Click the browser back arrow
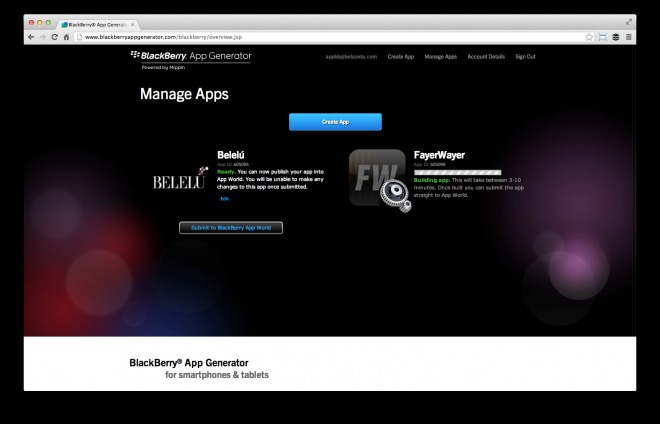660x424 pixels. coord(31,37)
